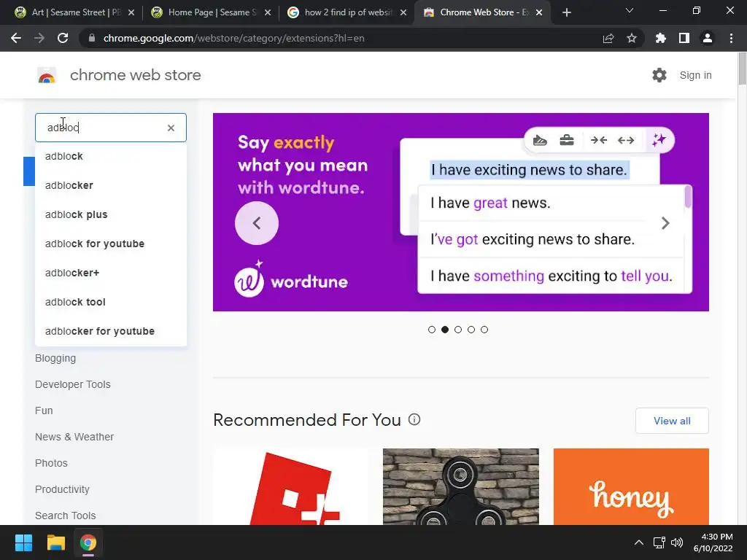Click View all for recommendations
This screenshot has height=560, width=747.
(x=672, y=421)
